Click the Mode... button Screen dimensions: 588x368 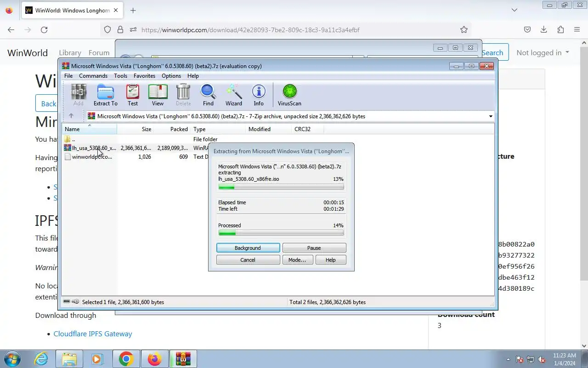[x=297, y=260]
